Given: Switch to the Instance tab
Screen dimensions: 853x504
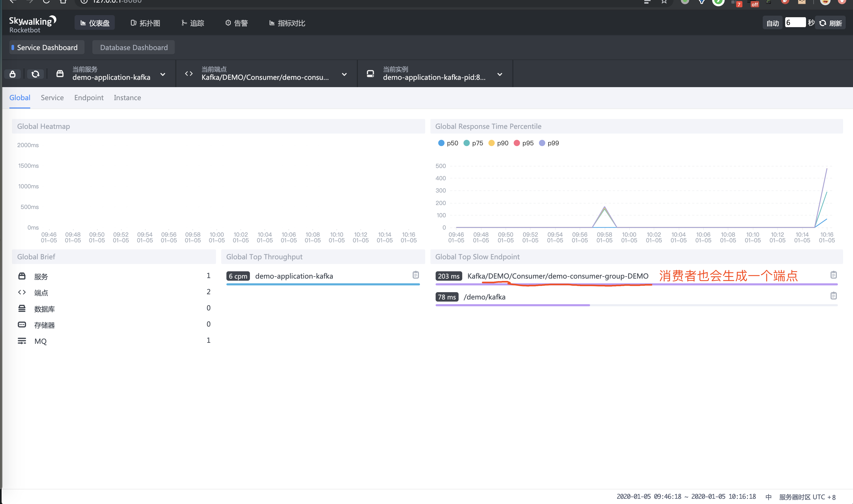Looking at the screenshot, I should click(127, 98).
